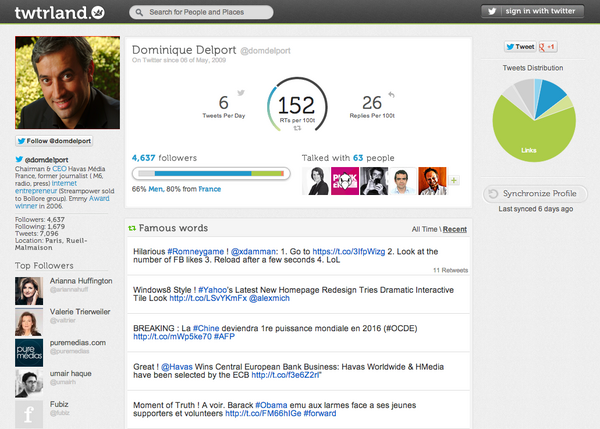This screenshot has height=429, width=600.
Task: Open the http://t.co/LSvYKmFx link
Action: pos(208,298)
